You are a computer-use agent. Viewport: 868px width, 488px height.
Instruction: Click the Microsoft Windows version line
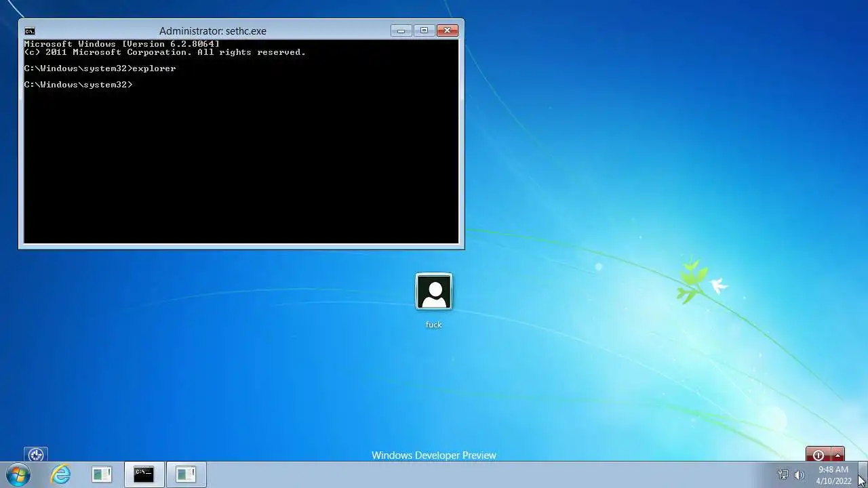coord(122,44)
